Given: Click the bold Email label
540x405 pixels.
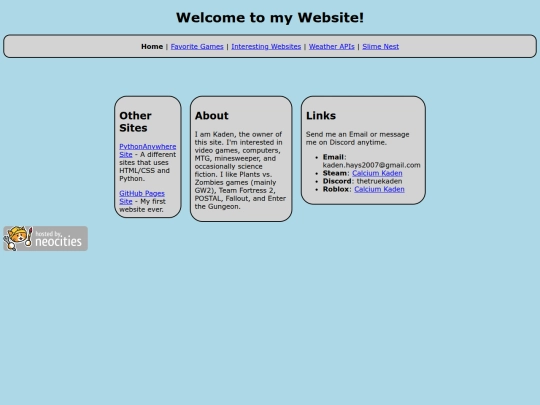Looking at the screenshot, I should 333,157.
